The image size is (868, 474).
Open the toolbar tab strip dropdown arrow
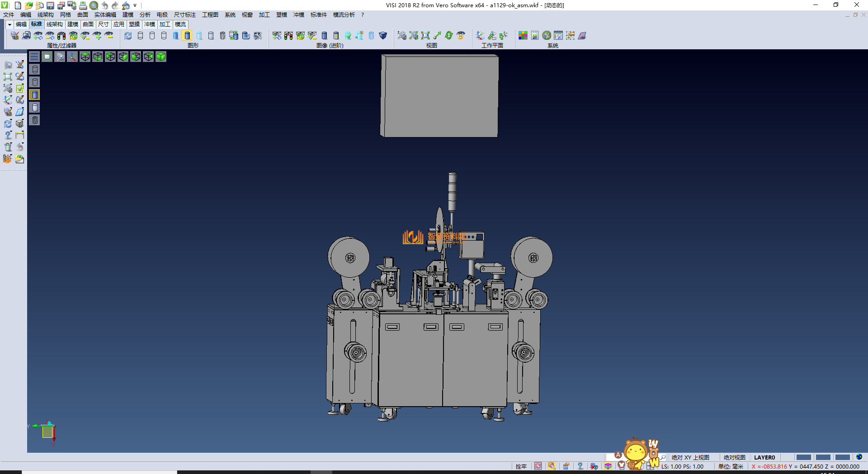[x=9, y=24]
